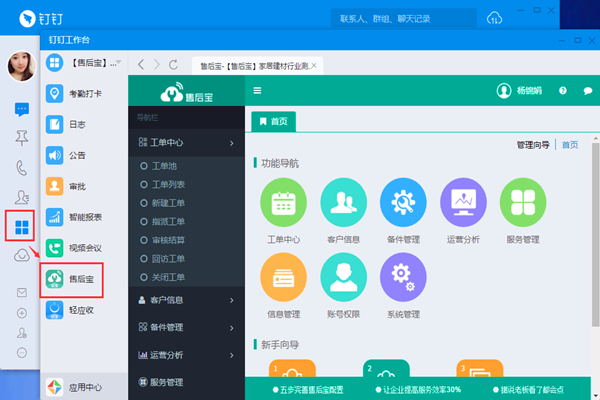The width and height of the screenshot is (600, 400).
Task: Open the 账号权限 teal user icon
Action: pyautogui.click(x=343, y=277)
